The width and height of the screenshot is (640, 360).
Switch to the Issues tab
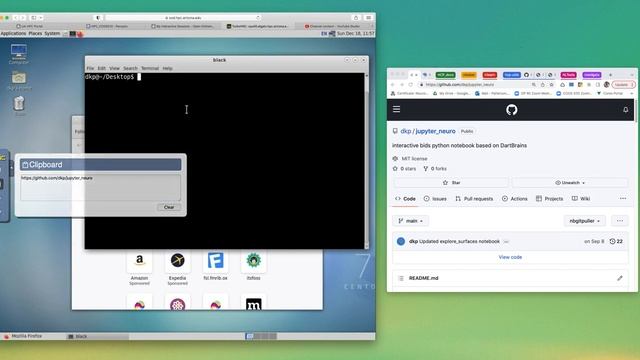click(435, 199)
